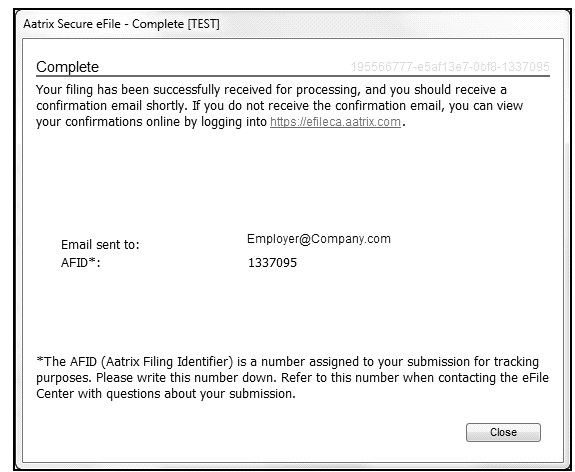Click the Complete heading
Screen dimensions: 575x472
click(67, 67)
